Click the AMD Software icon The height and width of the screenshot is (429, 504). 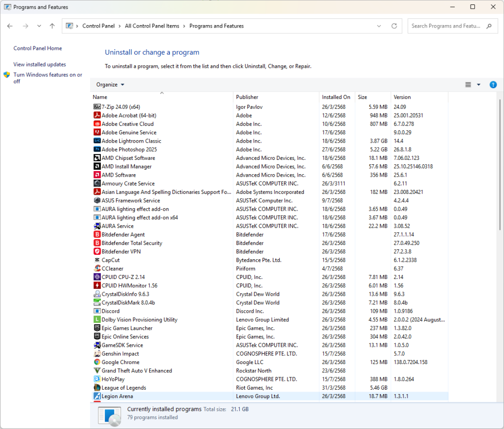coord(97,175)
